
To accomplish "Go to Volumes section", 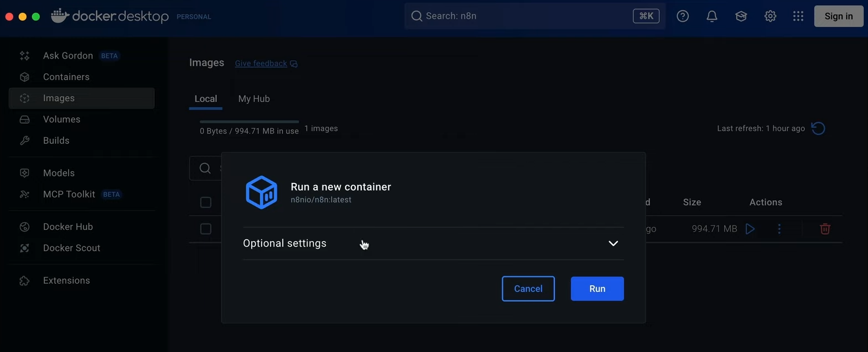I will 82,119.
